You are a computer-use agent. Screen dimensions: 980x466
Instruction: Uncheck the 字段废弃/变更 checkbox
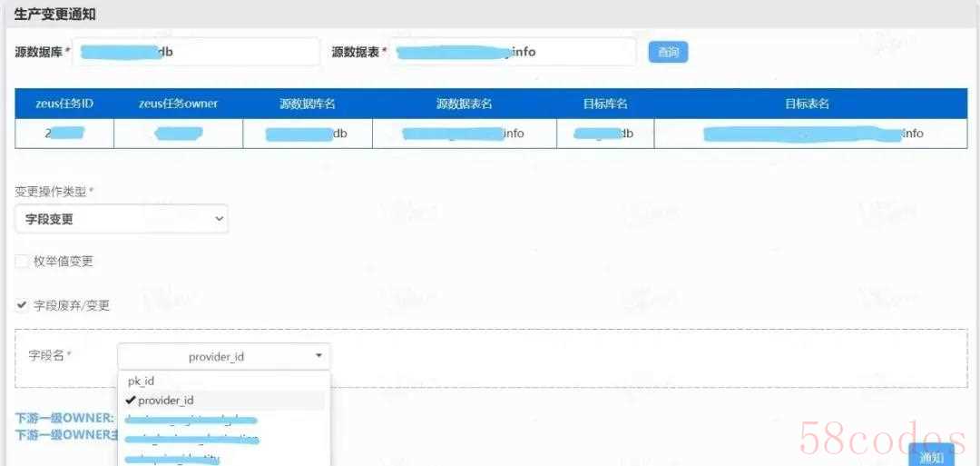coord(22,306)
